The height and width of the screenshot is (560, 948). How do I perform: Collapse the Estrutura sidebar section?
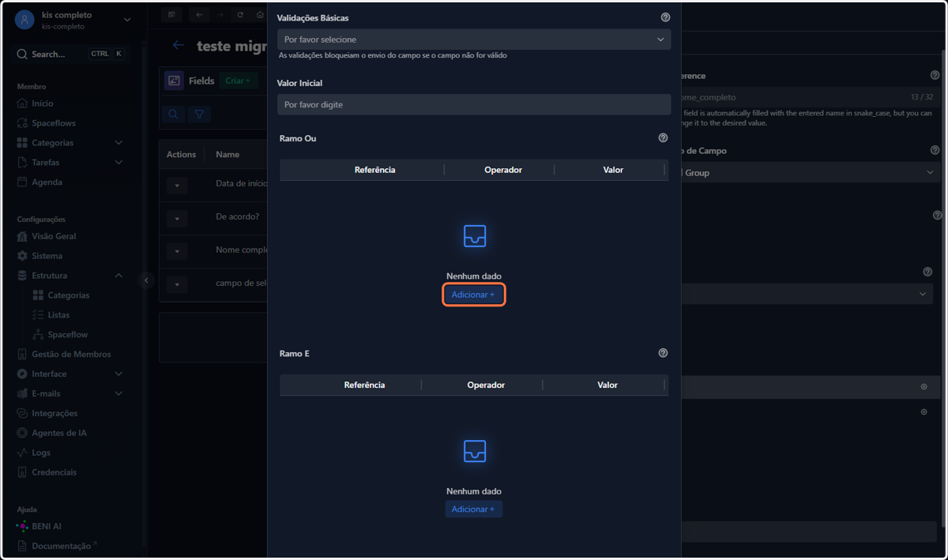click(70, 276)
